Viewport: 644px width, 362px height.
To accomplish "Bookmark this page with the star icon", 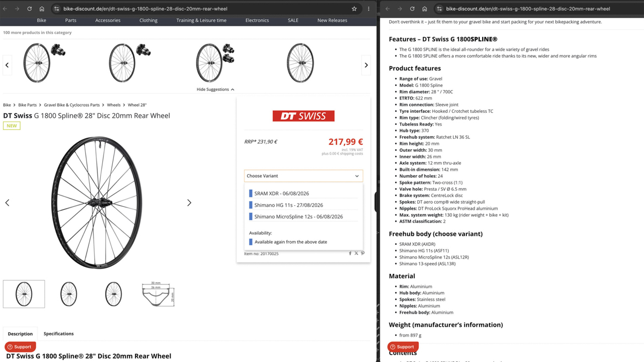I will click(x=354, y=9).
